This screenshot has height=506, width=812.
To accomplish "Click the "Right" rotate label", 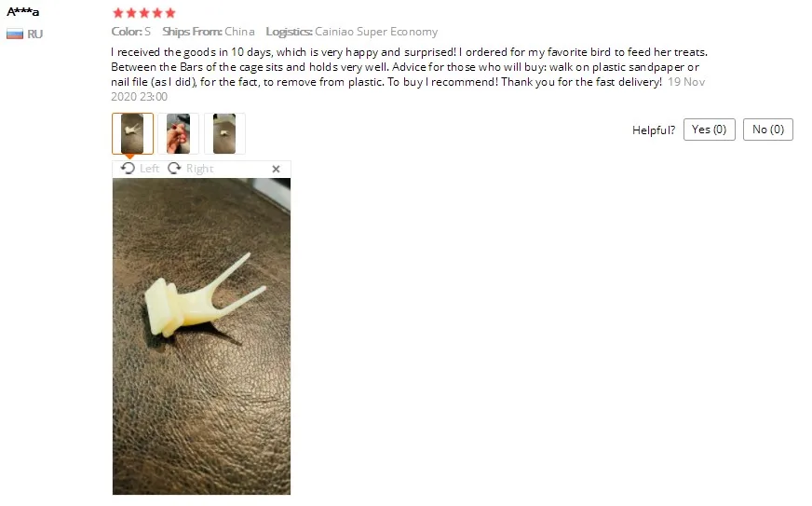I will (x=200, y=169).
